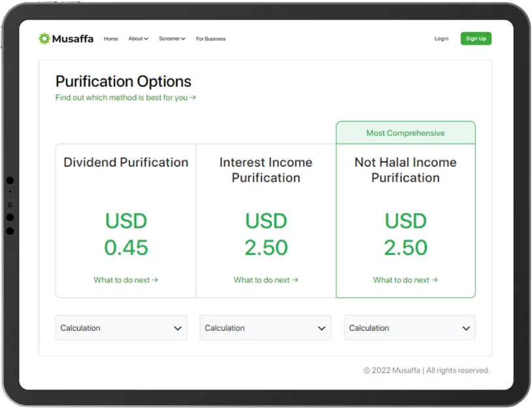Expand Calculation dropdown below Not Halal Income
This screenshot has height=408, width=532.
410,328
